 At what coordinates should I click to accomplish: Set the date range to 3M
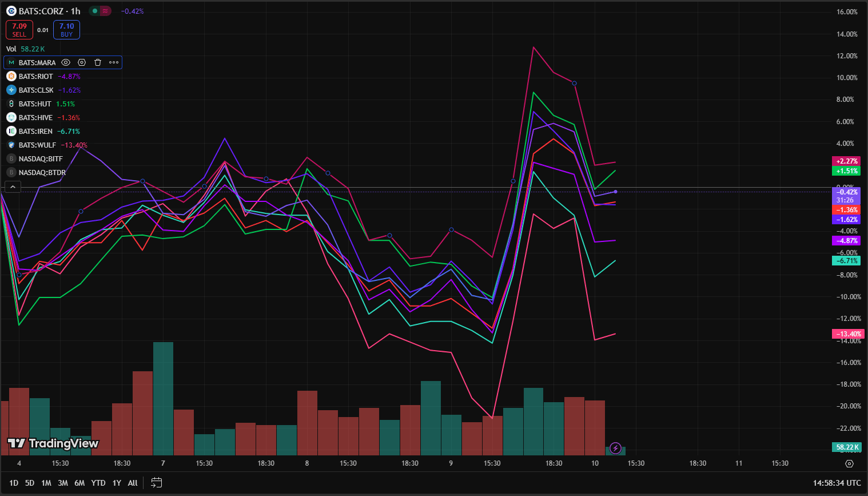click(63, 483)
